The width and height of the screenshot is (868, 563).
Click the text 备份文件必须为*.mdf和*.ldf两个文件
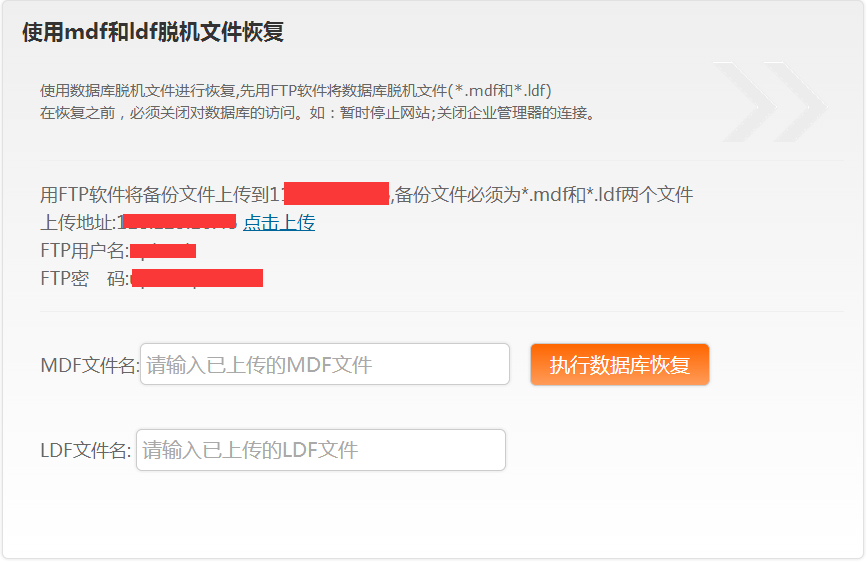(544, 195)
